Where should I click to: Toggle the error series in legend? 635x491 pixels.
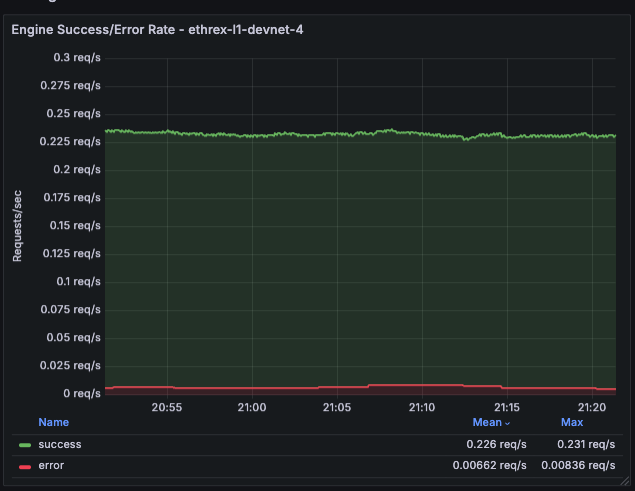(x=51, y=465)
